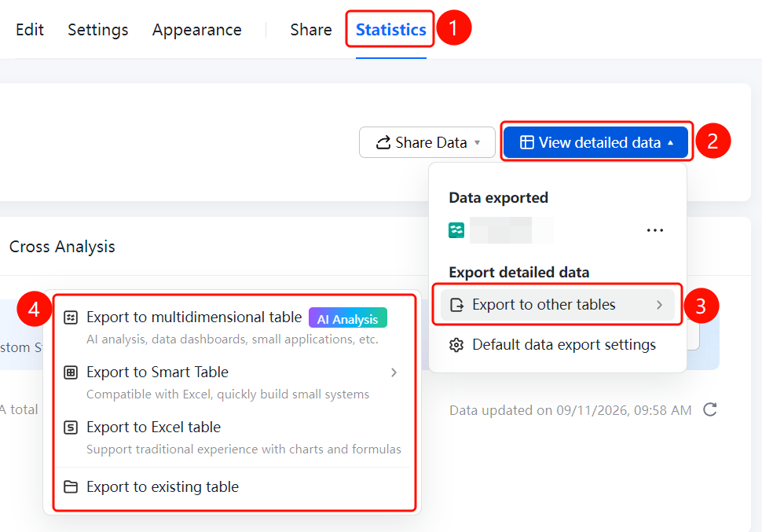Switch to the Settings tab
This screenshot has width=762, height=532.
(97, 30)
